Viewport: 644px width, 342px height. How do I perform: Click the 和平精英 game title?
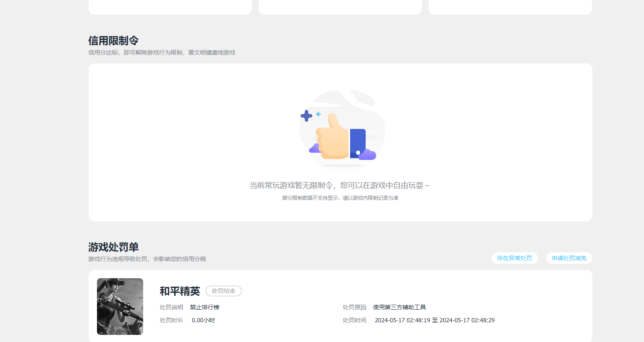pyautogui.click(x=181, y=291)
